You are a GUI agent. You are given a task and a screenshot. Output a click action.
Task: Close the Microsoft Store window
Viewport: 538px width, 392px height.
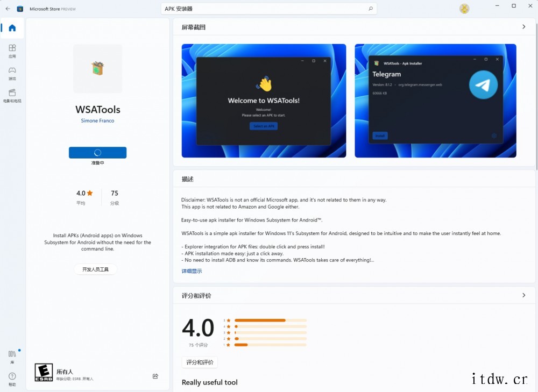pos(530,6)
